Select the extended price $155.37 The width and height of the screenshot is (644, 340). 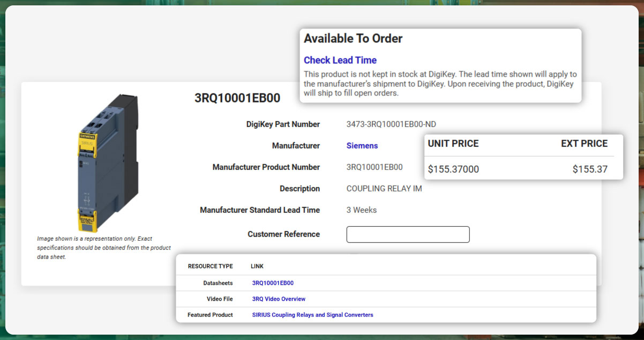(590, 169)
